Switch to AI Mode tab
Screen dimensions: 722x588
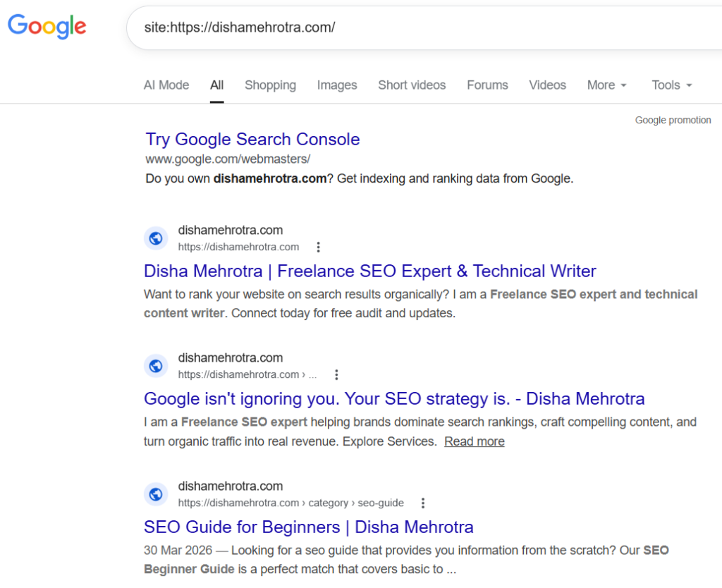click(x=166, y=85)
